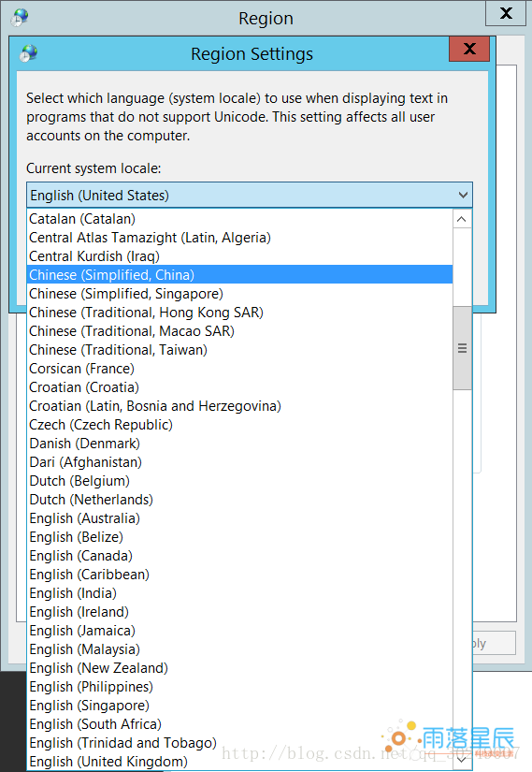Click the globe clock icon in Region title

(x=20, y=18)
